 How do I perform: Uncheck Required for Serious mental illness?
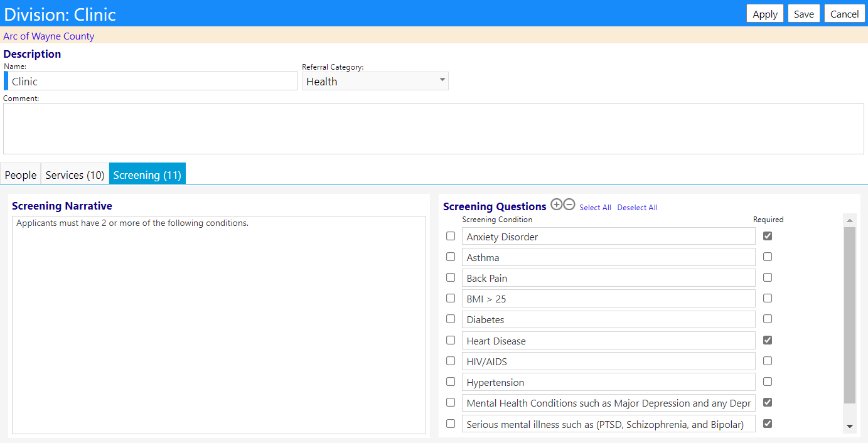click(768, 424)
